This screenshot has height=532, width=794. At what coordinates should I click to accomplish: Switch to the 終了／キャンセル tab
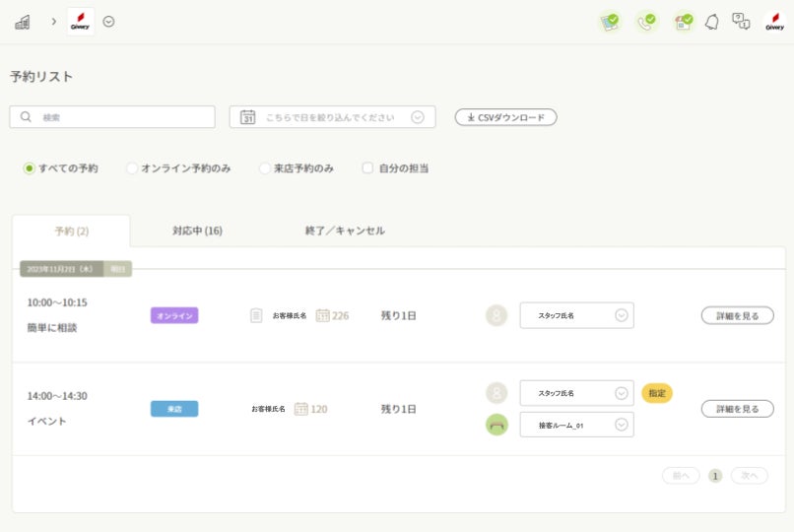pyautogui.click(x=345, y=231)
